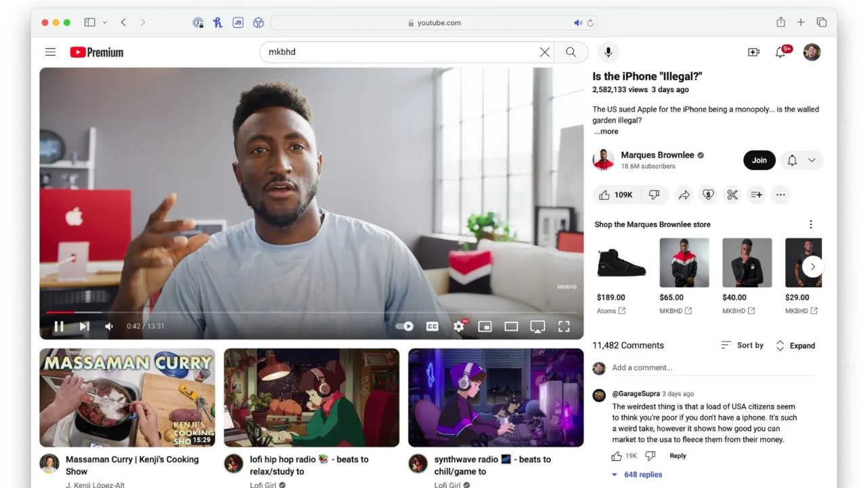This screenshot has width=868, height=488.
Task: Go to YouTube Premium home logo
Action: click(x=96, y=52)
